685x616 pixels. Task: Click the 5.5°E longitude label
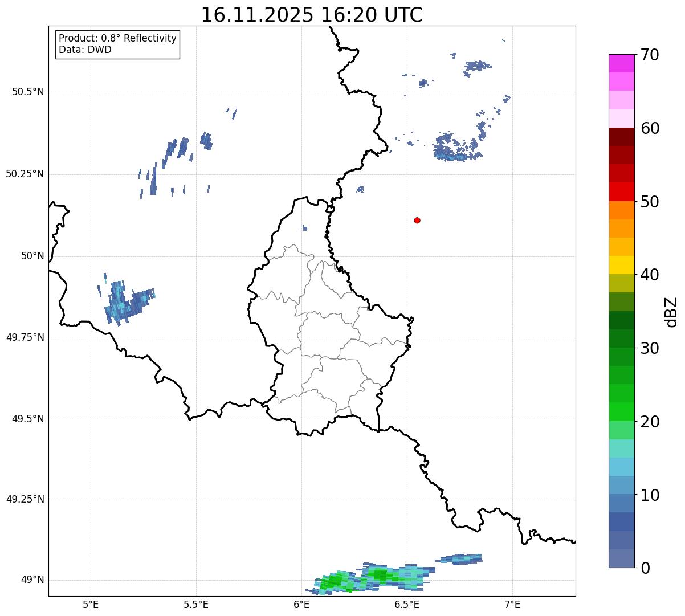point(196,604)
